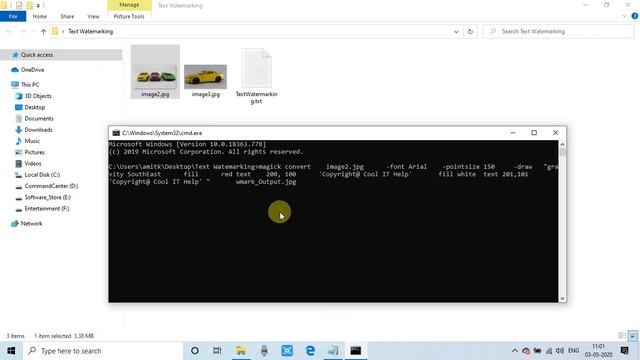Screen dimensions: 640x360
Task: Open Task View from taskbar
Action: click(217, 351)
